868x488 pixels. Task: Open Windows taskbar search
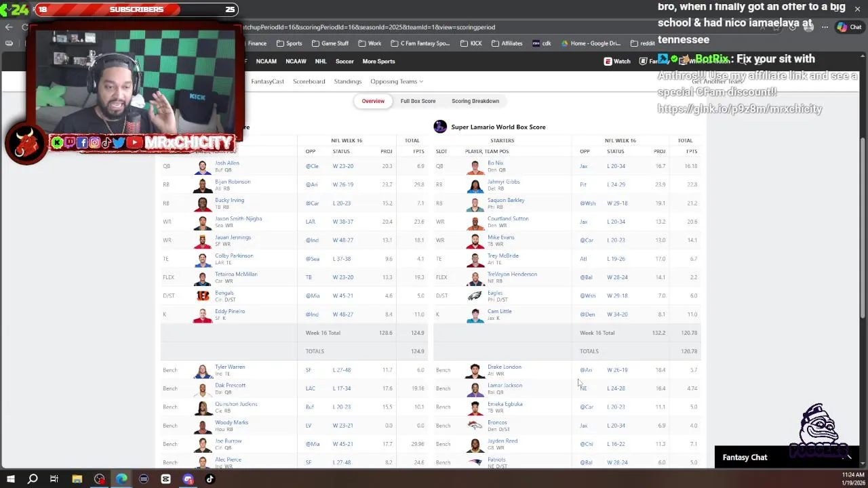tap(33, 479)
